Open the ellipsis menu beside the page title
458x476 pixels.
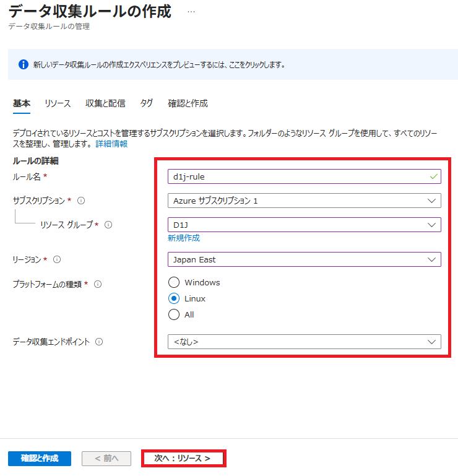pos(191,12)
